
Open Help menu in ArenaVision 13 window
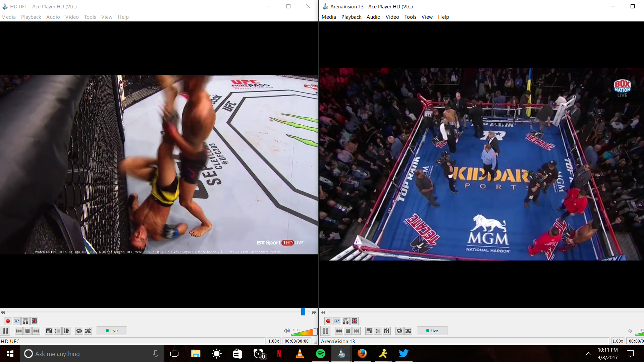click(443, 17)
